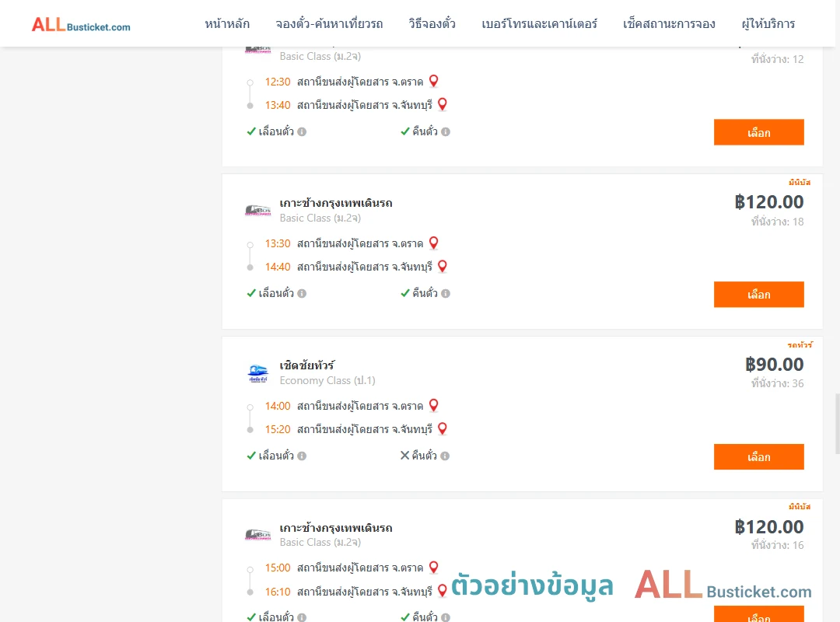Click the ที่นั่งว่าง: 18 seat count
840x622 pixels.
tap(777, 222)
